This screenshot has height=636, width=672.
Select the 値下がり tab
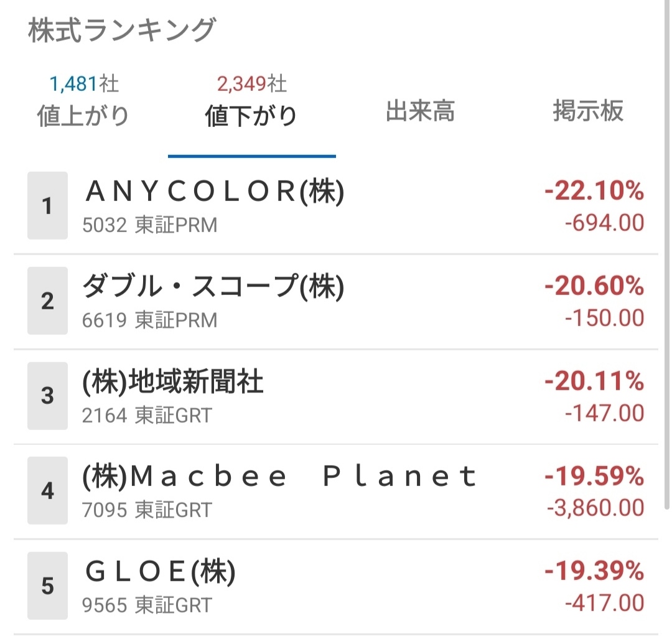(x=251, y=116)
